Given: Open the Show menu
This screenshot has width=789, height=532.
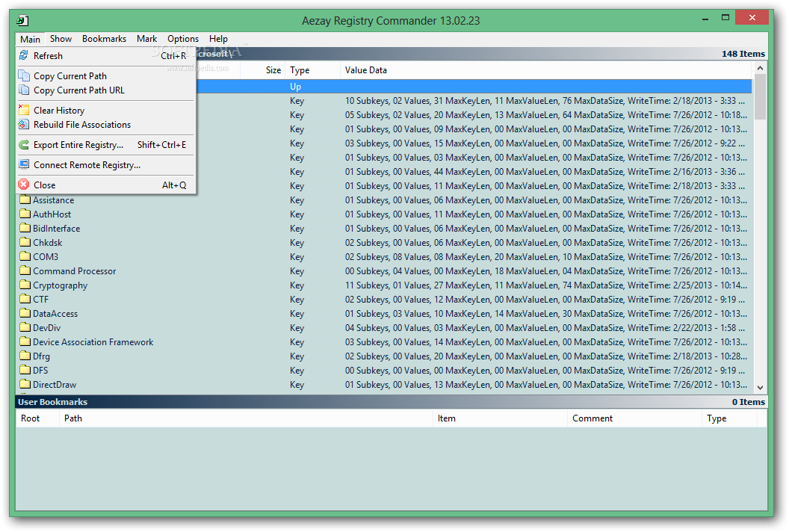Looking at the screenshot, I should tap(61, 39).
